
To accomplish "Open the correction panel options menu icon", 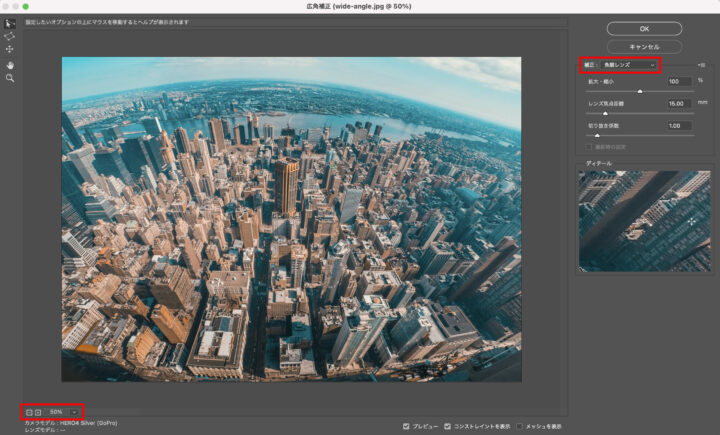I will pos(701,65).
